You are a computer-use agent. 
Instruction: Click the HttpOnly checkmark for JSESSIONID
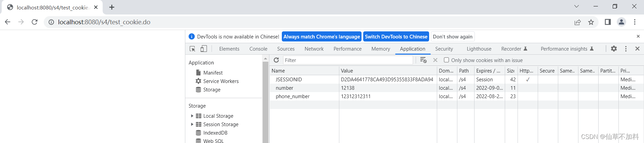(x=528, y=79)
